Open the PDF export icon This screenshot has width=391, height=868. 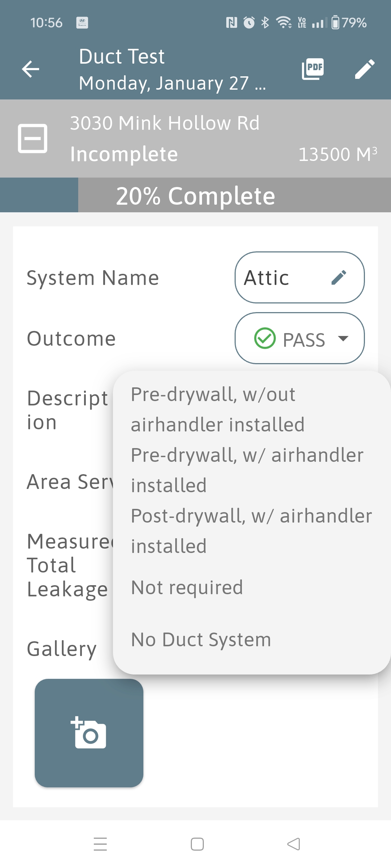point(313,69)
